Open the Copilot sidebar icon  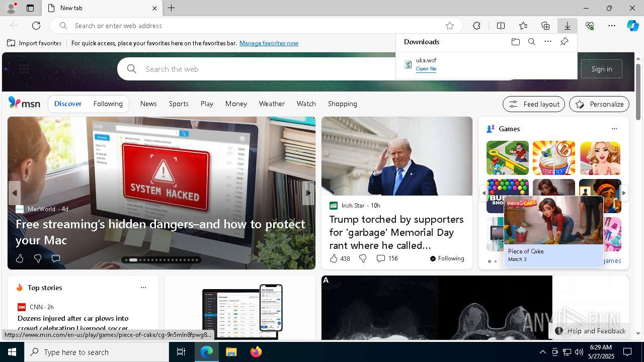tap(632, 26)
